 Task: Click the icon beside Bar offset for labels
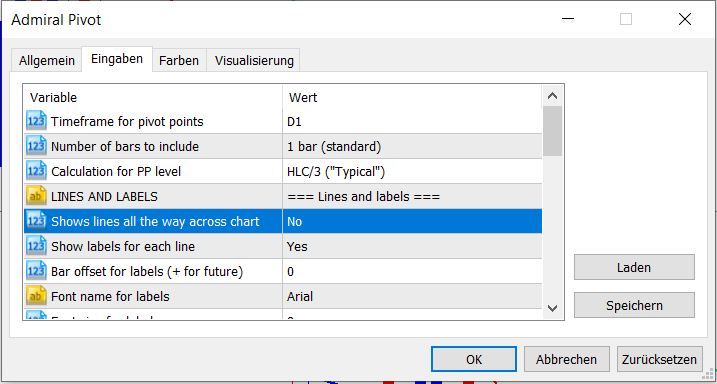(36, 272)
